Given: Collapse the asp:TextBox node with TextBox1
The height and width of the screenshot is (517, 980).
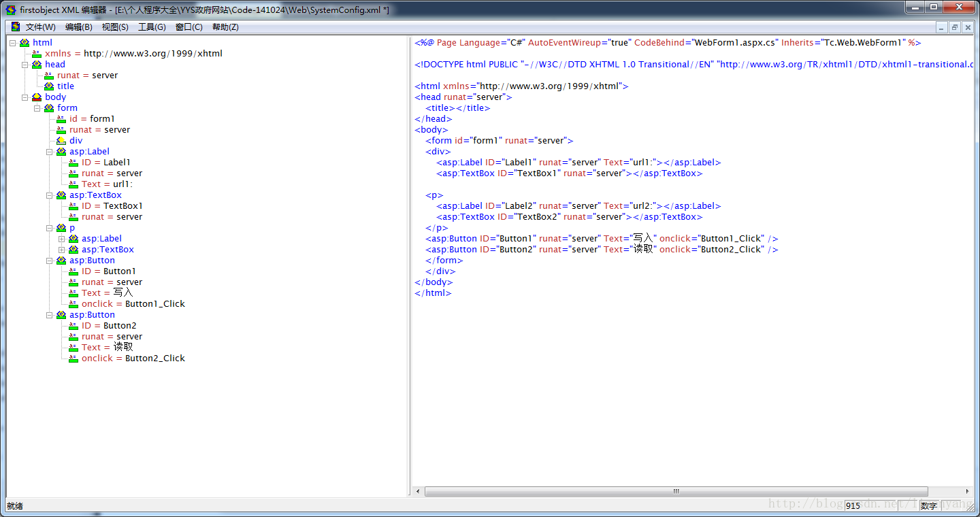Looking at the screenshot, I should (x=50, y=195).
